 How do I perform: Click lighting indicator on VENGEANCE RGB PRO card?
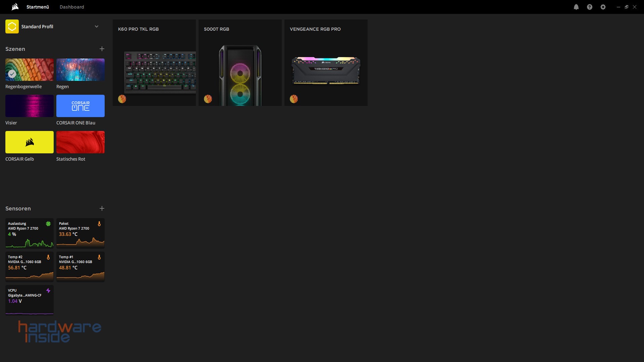coord(294,99)
